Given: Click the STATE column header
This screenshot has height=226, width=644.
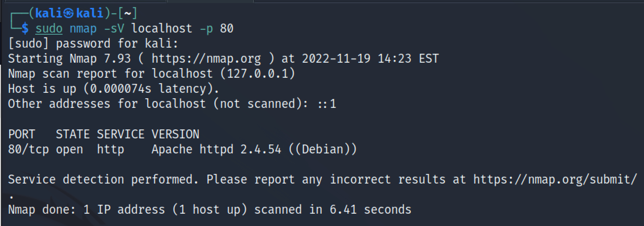Looking at the screenshot, I should pyautogui.click(x=73, y=134).
